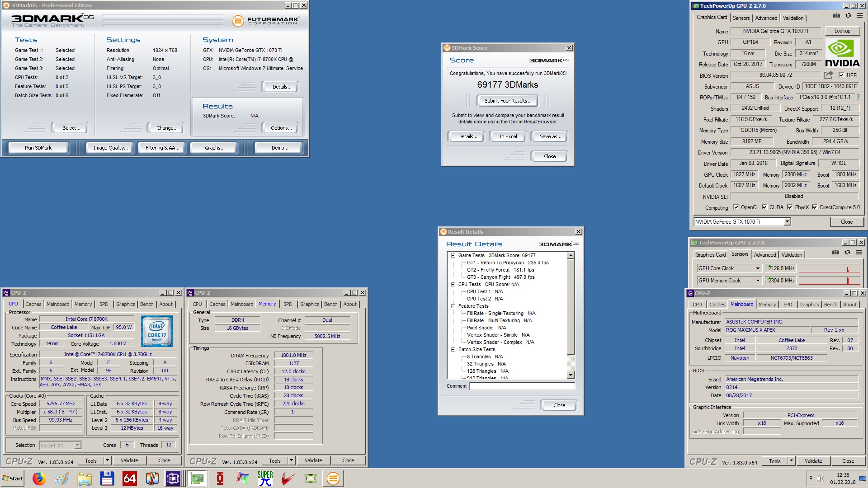Toggle the UEFI checkbox in GPU-Z
The image size is (868, 488).
tap(841, 75)
